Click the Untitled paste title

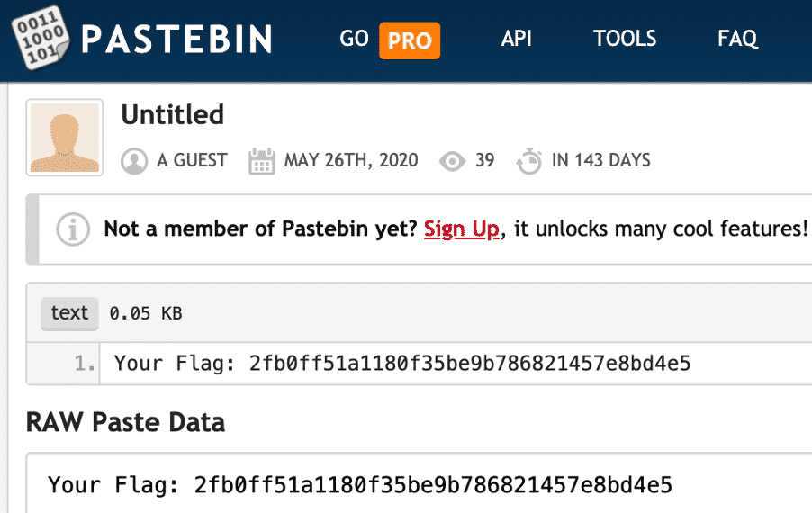point(173,115)
